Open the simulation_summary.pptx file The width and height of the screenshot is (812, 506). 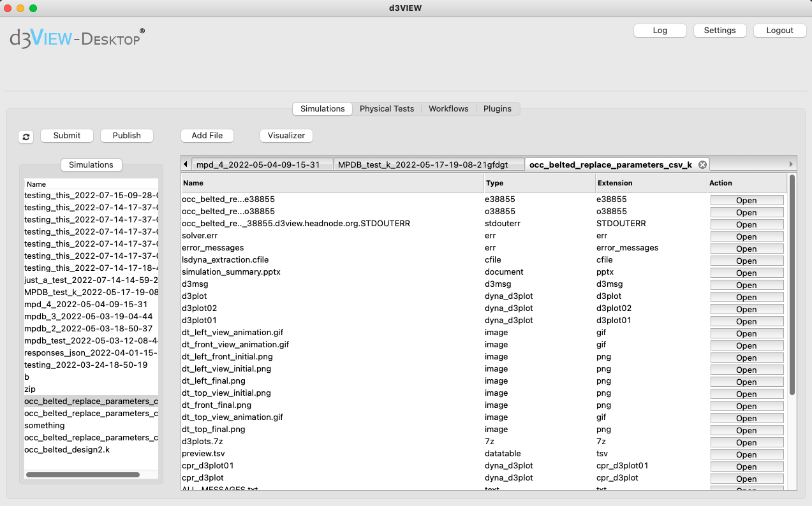[x=747, y=273]
